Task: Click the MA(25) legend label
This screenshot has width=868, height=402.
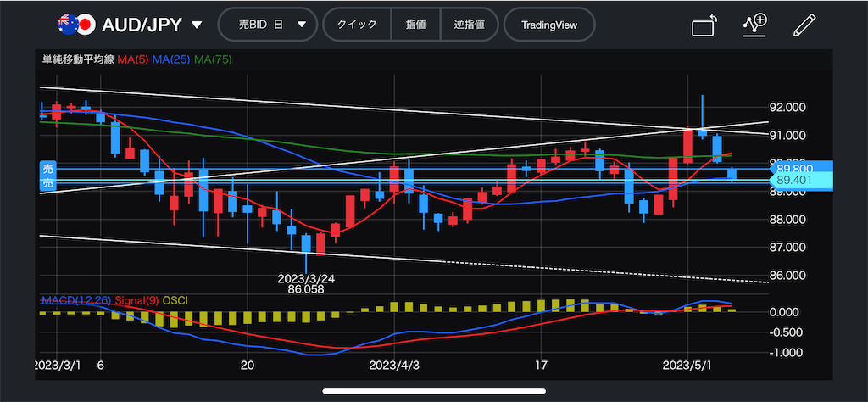Action: tap(171, 59)
